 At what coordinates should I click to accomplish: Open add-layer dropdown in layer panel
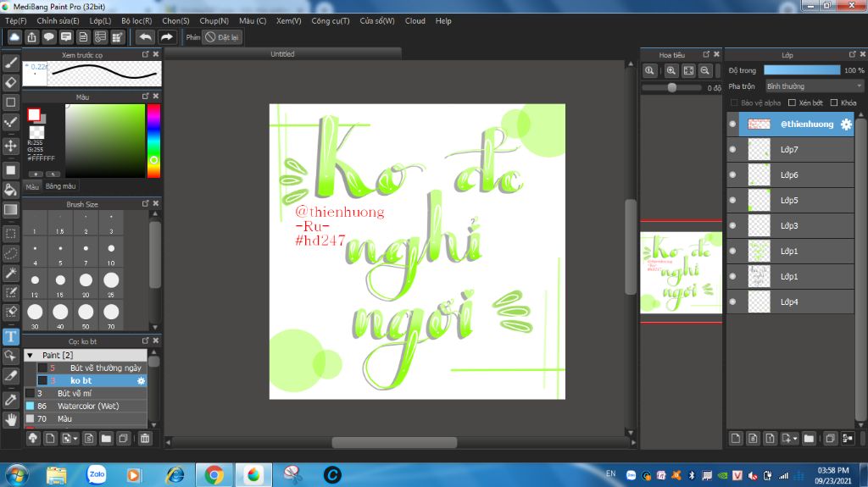click(x=789, y=439)
